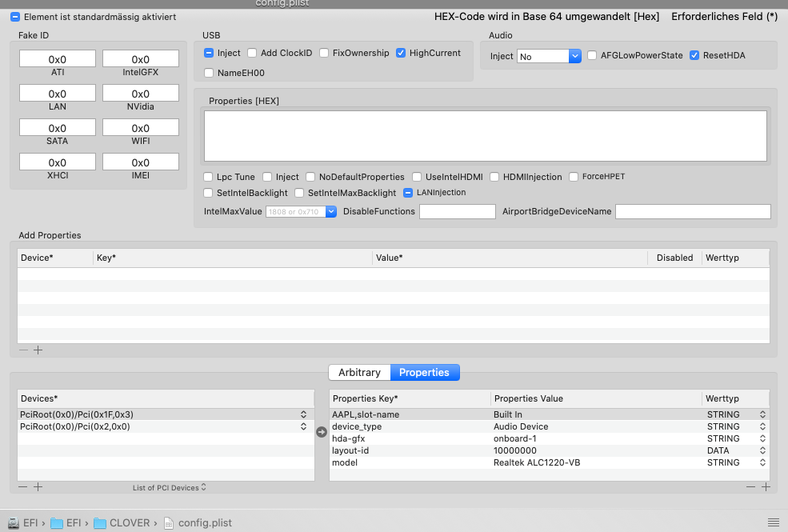Disable the HighCurrent checkbox
This screenshot has width=788, height=532.
(x=401, y=53)
